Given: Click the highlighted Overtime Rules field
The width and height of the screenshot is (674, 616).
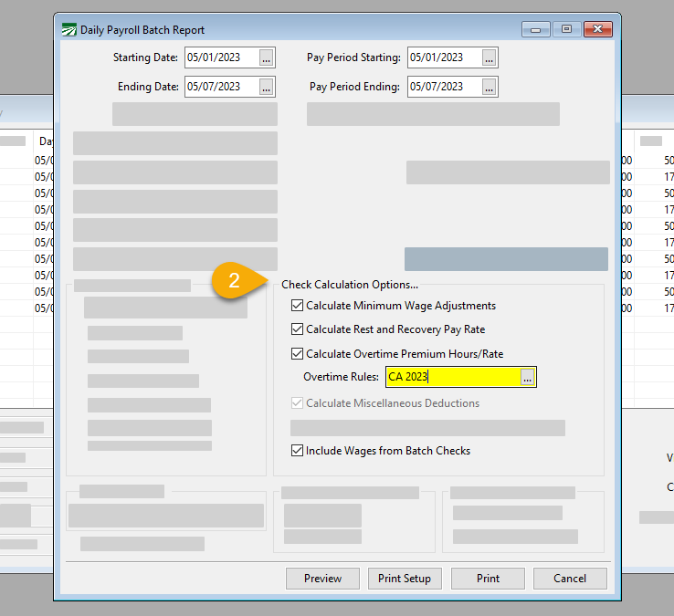Looking at the screenshot, I should [x=452, y=377].
